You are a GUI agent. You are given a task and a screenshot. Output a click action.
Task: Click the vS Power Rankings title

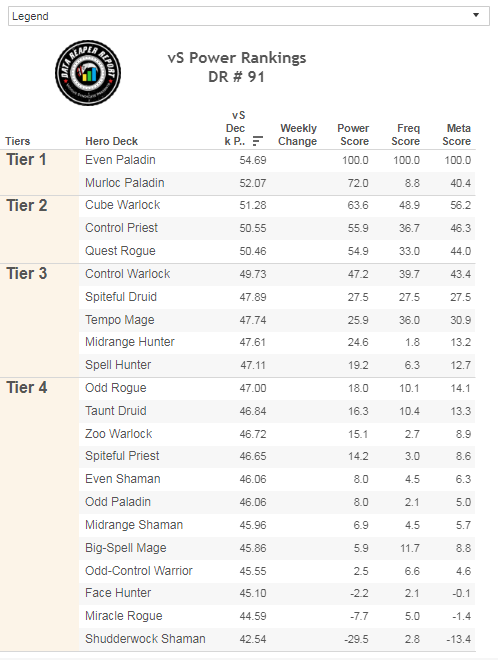(x=237, y=58)
